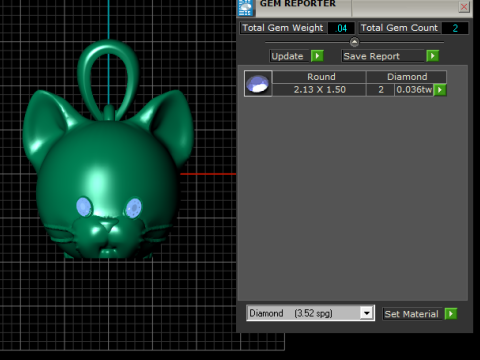Screen dimensions: 480x360
Task: Click the dropdown arrow of material selector
Action: (367, 313)
